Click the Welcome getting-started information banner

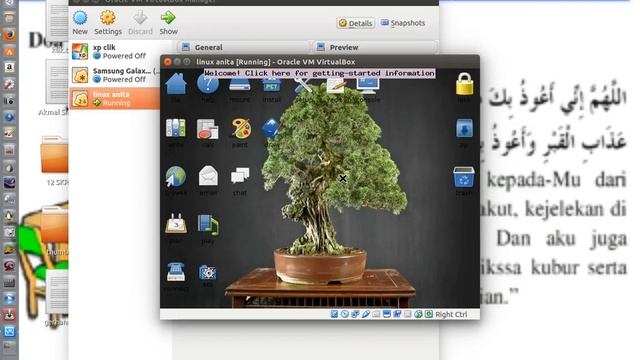pyautogui.click(x=319, y=73)
